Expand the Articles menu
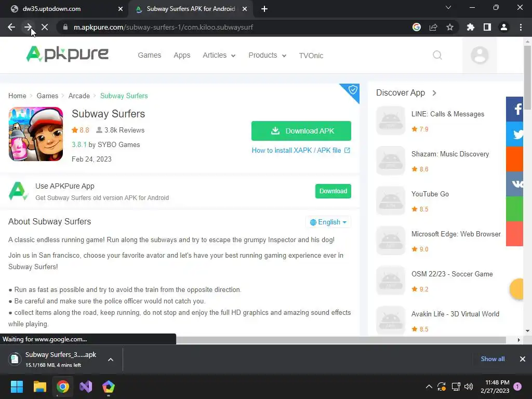The height and width of the screenshot is (399, 532). (x=219, y=55)
